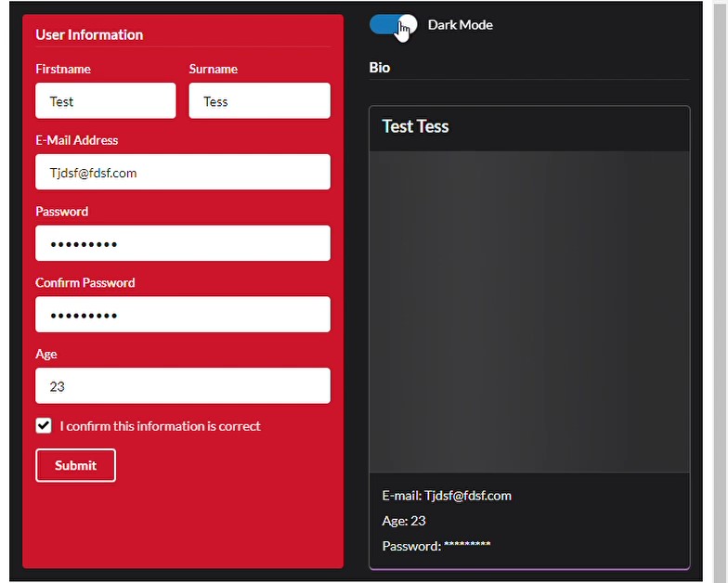728x583 pixels.
Task: Focus the Age field showing 23
Action: coord(182,386)
